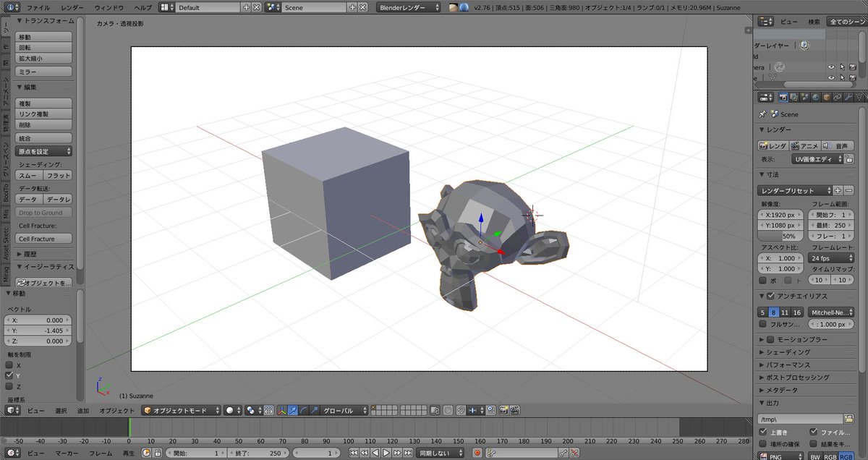
Task: Click the 50% resolution percentage slider
Action: (780, 237)
